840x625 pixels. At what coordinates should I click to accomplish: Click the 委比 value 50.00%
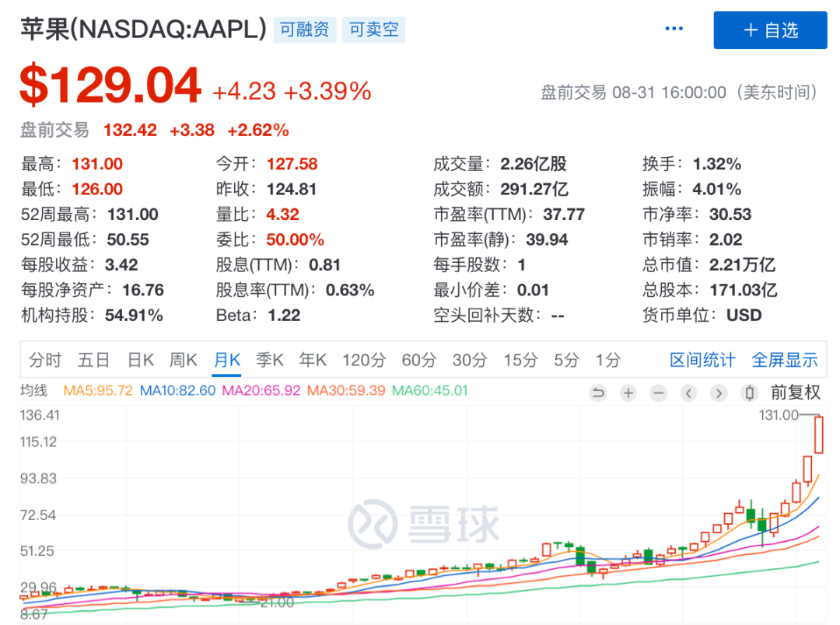[x=296, y=239]
